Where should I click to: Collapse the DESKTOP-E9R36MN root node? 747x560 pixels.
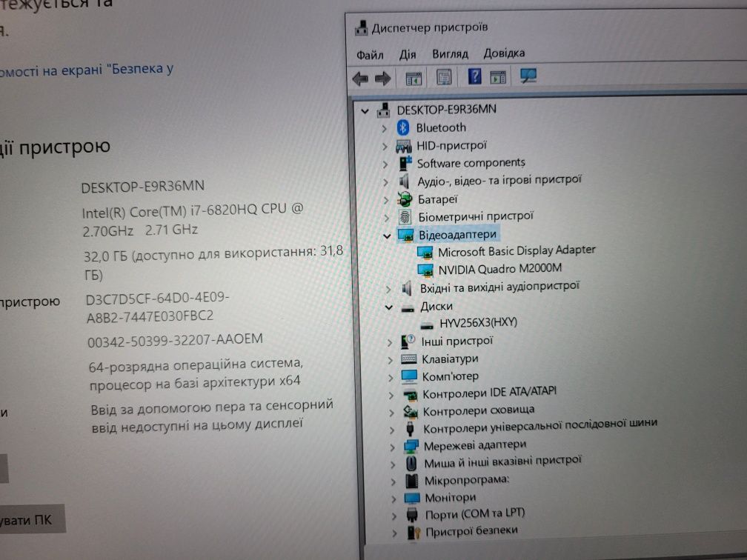pyautogui.click(x=365, y=111)
